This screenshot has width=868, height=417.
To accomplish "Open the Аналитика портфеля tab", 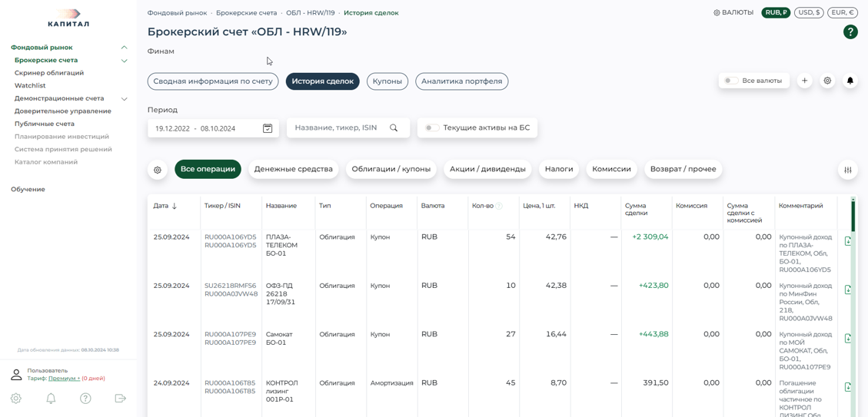I will 462,81.
